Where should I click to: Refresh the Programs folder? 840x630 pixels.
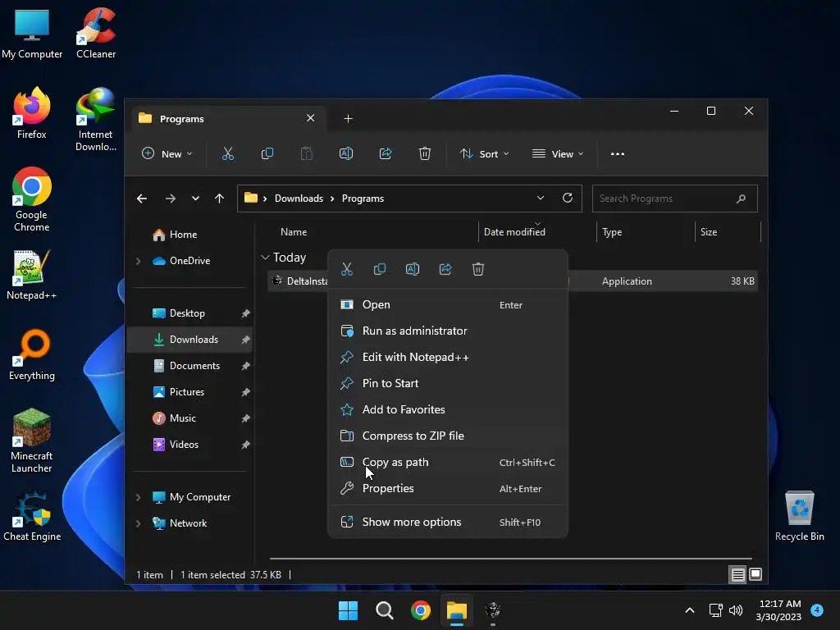pyautogui.click(x=568, y=199)
